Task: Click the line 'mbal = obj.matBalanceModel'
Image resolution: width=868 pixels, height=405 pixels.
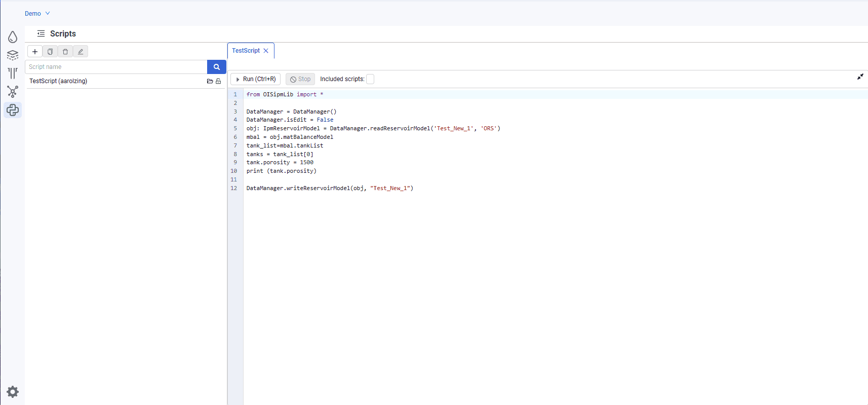Action: point(290,137)
